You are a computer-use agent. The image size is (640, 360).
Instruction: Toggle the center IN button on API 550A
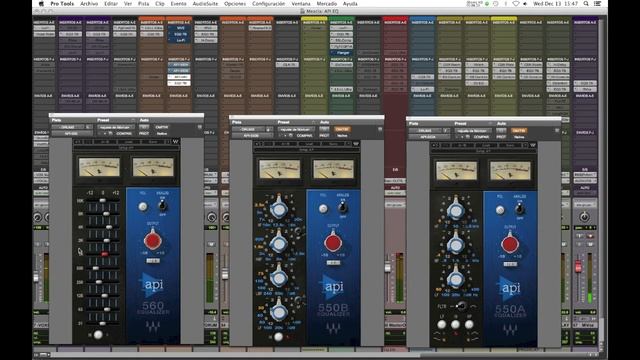click(455, 324)
